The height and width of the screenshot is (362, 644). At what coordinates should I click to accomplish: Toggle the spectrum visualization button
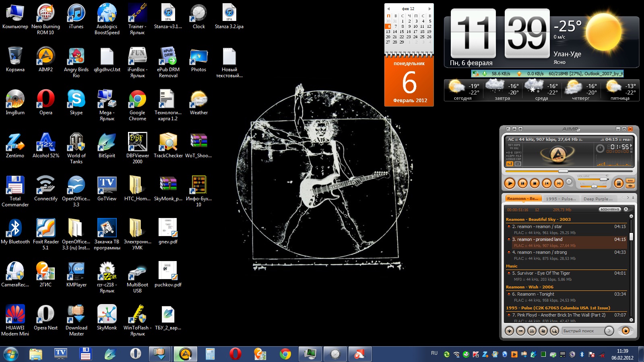point(510,164)
